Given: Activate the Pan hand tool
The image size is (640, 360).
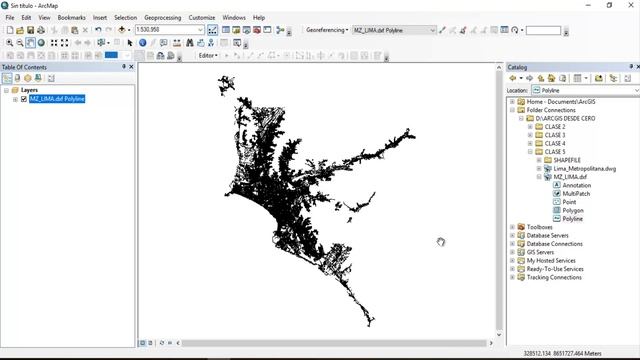Looking at the screenshot, I should [31, 43].
